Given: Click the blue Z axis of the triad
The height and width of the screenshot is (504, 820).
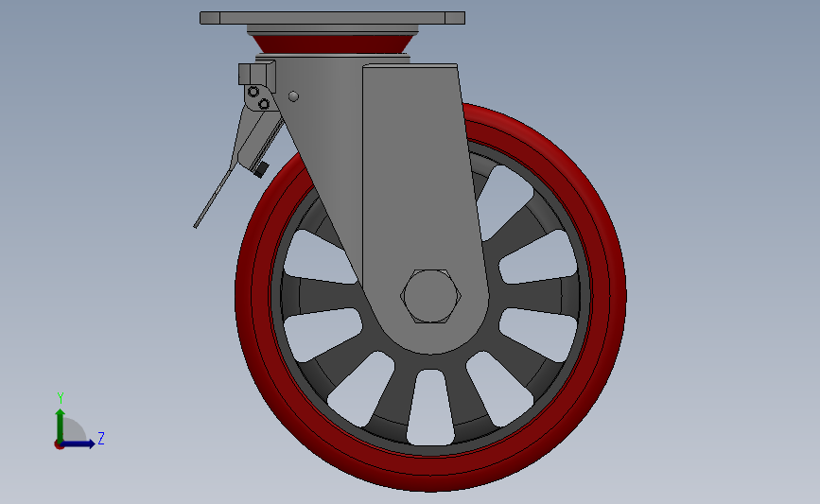Looking at the screenshot, I should [79, 444].
